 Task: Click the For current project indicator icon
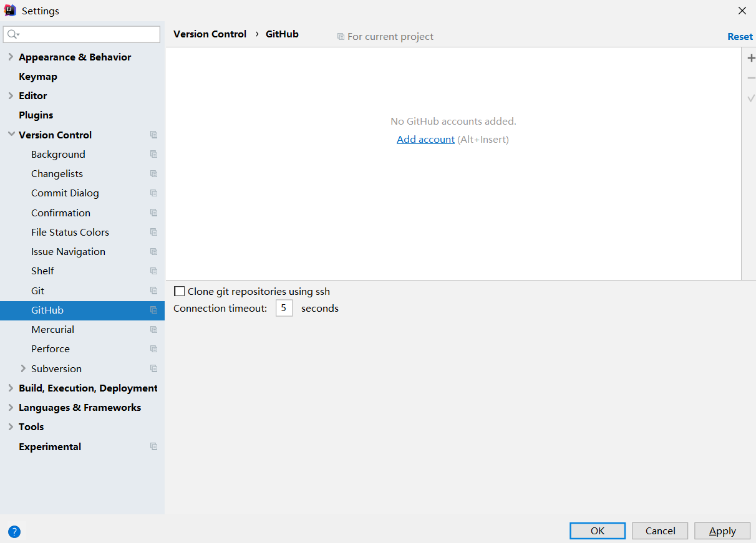[341, 37]
